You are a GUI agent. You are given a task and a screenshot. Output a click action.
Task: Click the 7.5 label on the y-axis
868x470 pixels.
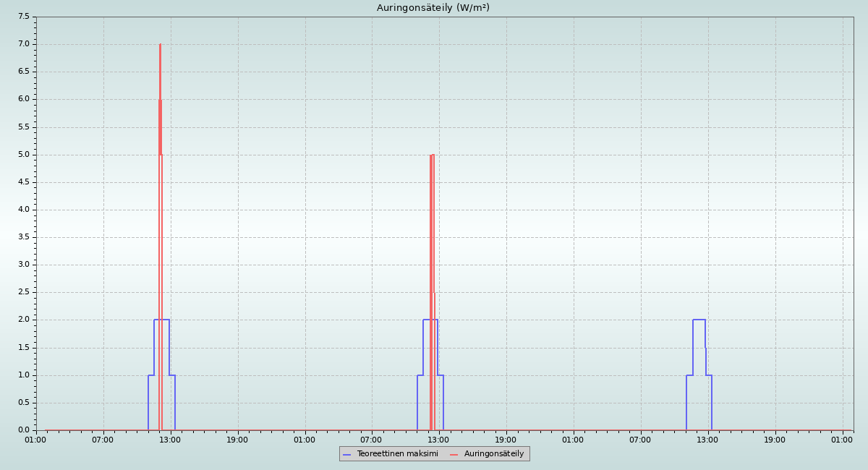tap(23, 17)
